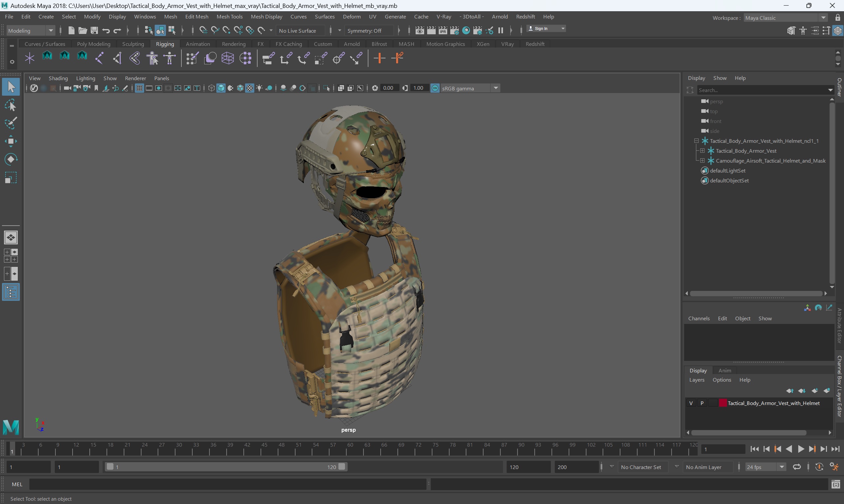Click the Outliner horizontal scrollbar
Screen dimensions: 844x504
coord(756,294)
